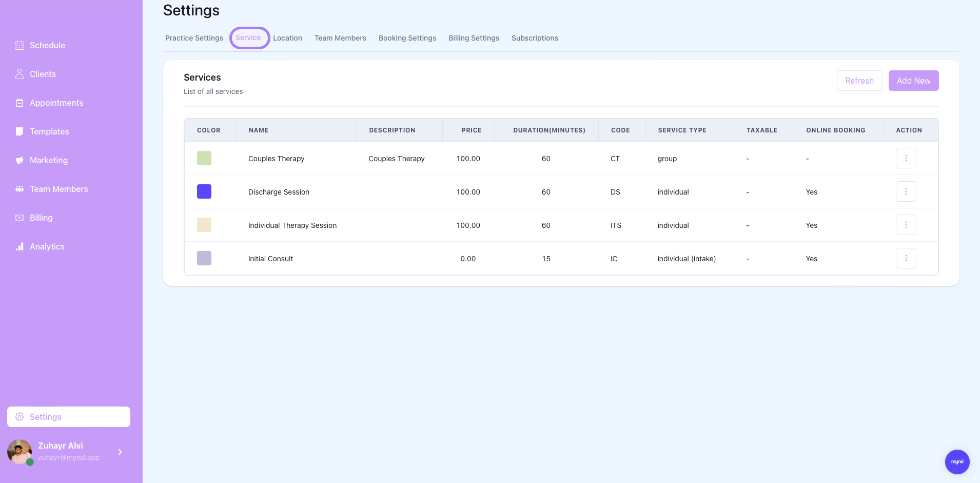Expand the Zuhayr Alvi profile chevron
This screenshot has width=980, height=483.
pyautogui.click(x=120, y=452)
